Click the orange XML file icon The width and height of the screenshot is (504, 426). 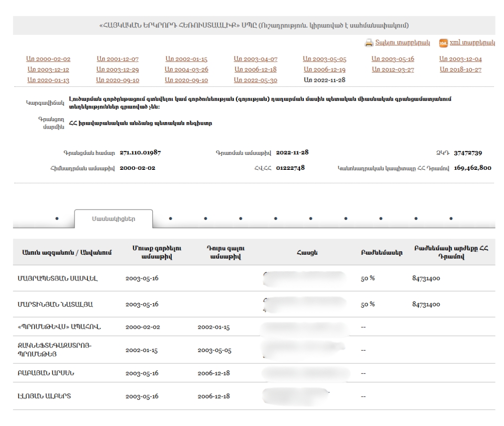pyautogui.click(x=443, y=45)
